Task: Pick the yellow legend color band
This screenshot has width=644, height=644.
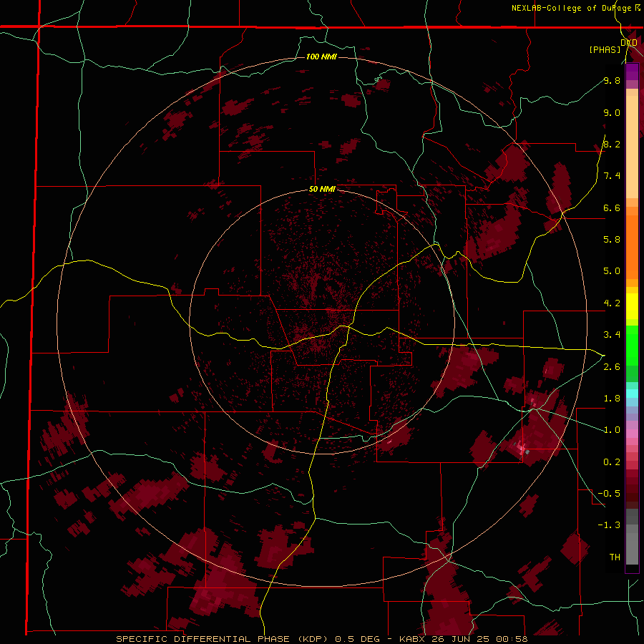Action: [632, 306]
